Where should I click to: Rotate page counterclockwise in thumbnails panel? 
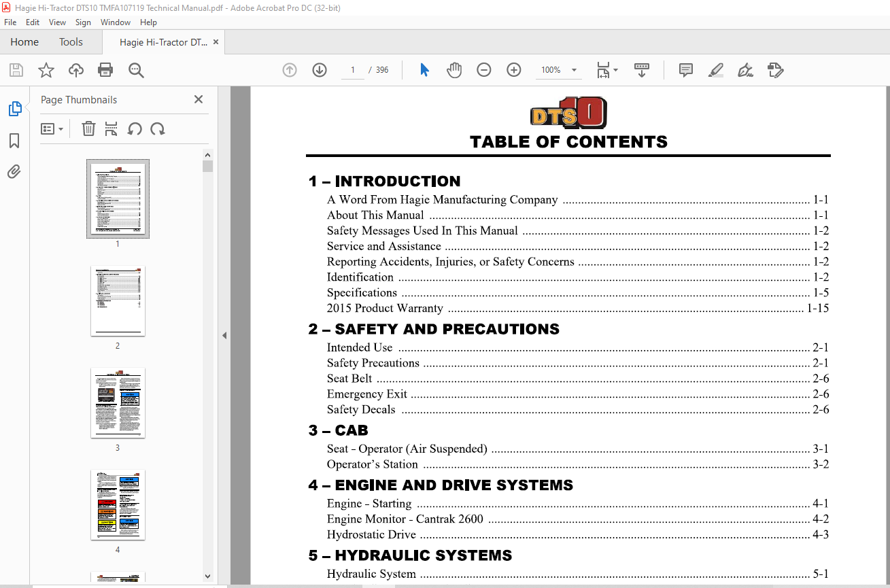[135, 128]
